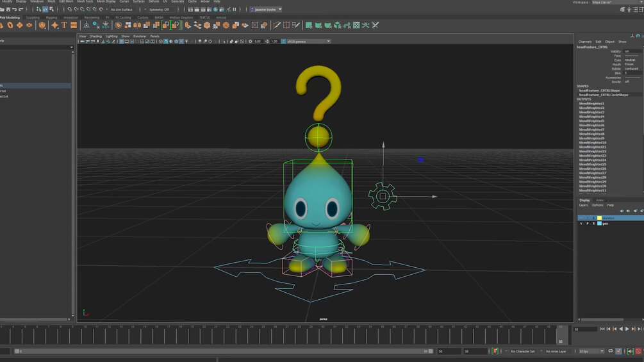Toggle visibility V of geo layer
This screenshot has width=644, height=362.
[581, 224]
